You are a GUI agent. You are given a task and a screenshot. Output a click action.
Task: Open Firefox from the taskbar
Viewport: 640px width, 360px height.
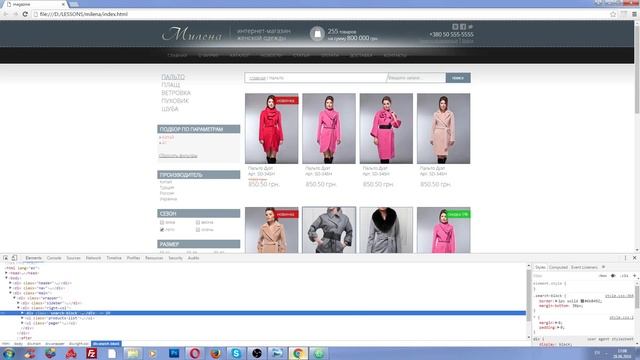click(x=215, y=353)
